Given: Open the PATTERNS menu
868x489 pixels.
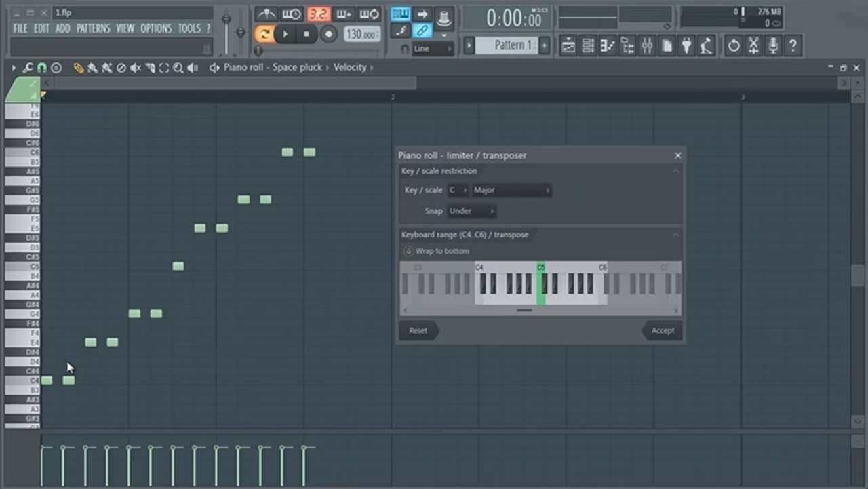Looking at the screenshot, I should (93, 28).
